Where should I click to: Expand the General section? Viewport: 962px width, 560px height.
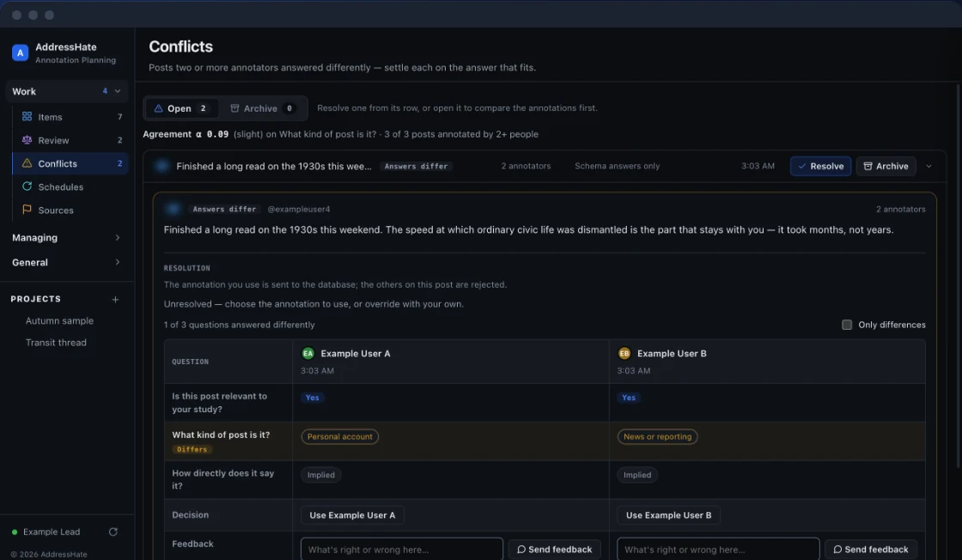click(x=66, y=262)
